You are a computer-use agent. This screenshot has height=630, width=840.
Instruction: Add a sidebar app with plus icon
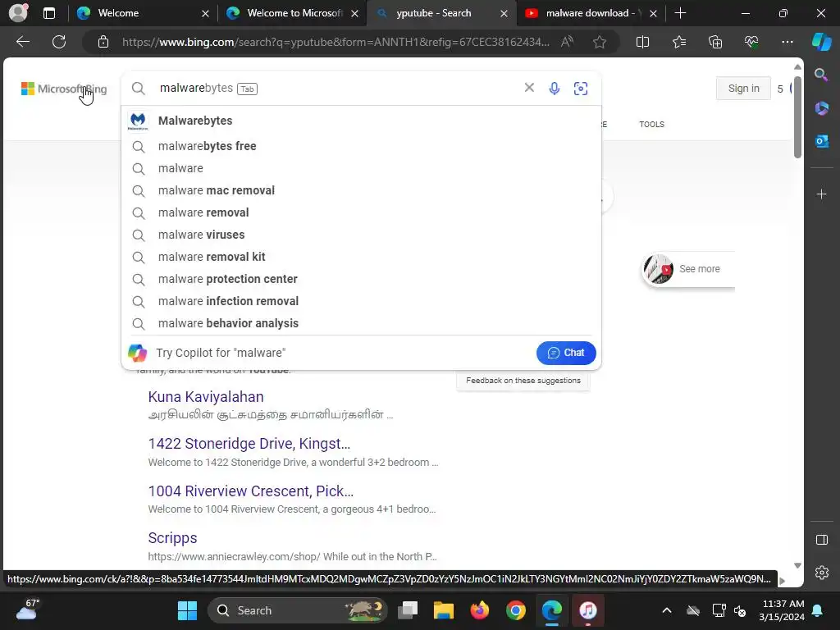[821, 194]
